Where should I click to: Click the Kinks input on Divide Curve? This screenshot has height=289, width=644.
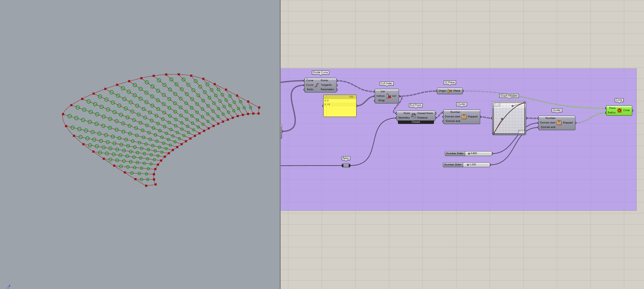pyautogui.click(x=310, y=89)
